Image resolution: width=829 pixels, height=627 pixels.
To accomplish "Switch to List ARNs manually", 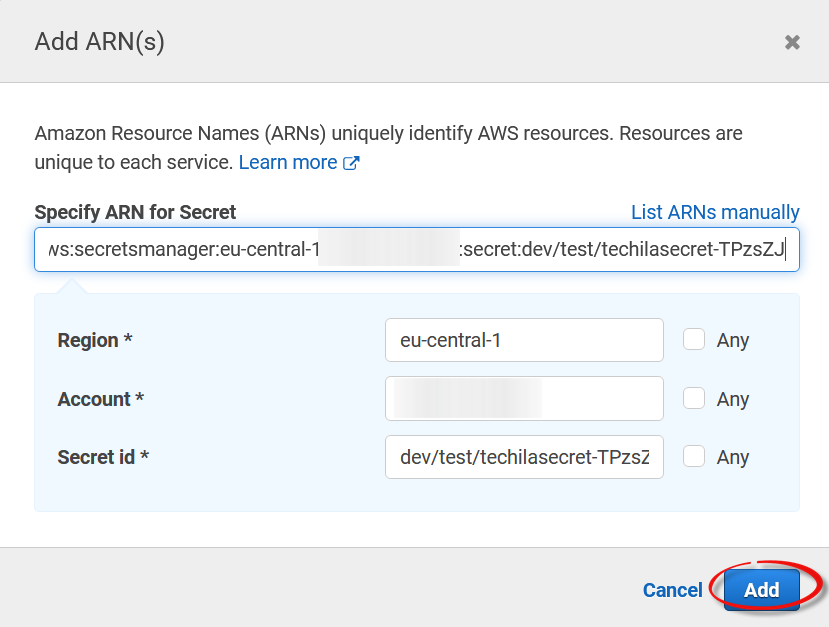I will (715, 212).
